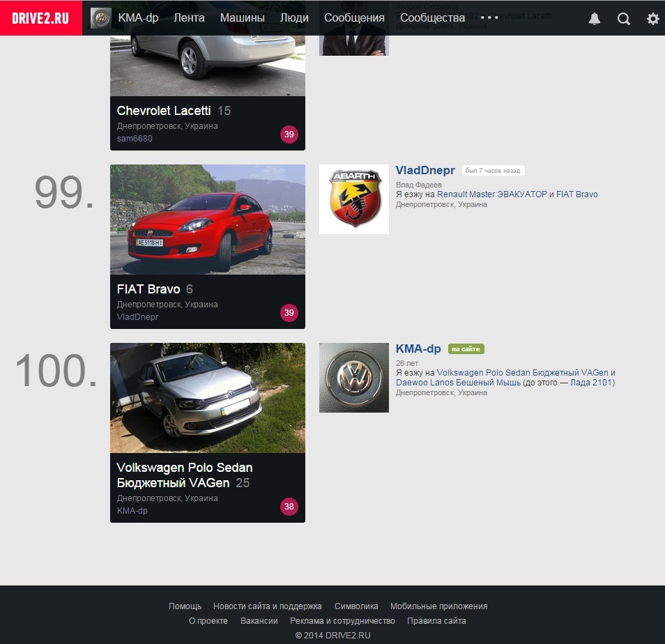Click the 39 badge on Chevrolet Lacetti card
The image size is (665, 644).
click(x=289, y=135)
